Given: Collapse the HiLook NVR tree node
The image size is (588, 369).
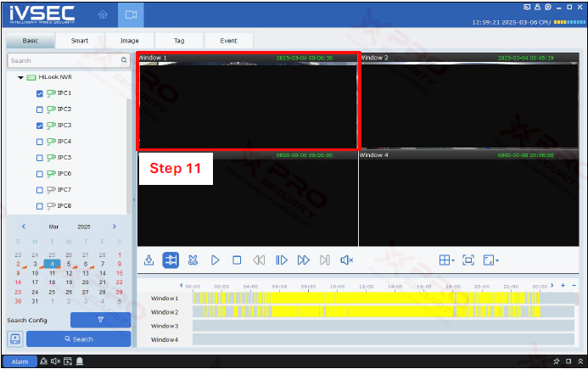Looking at the screenshot, I should [20, 77].
